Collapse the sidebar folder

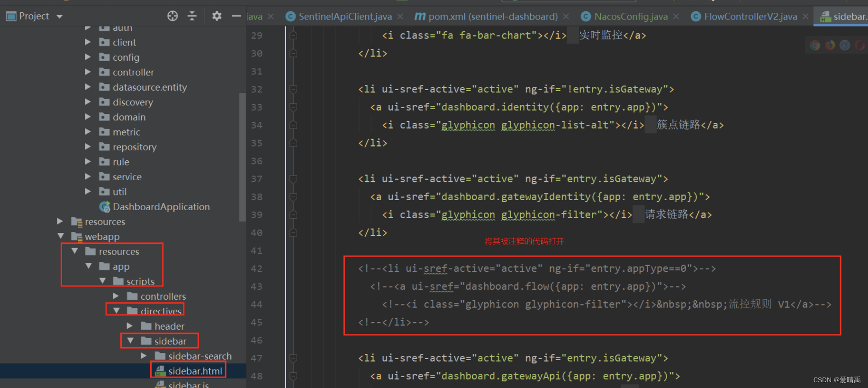tap(130, 341)
